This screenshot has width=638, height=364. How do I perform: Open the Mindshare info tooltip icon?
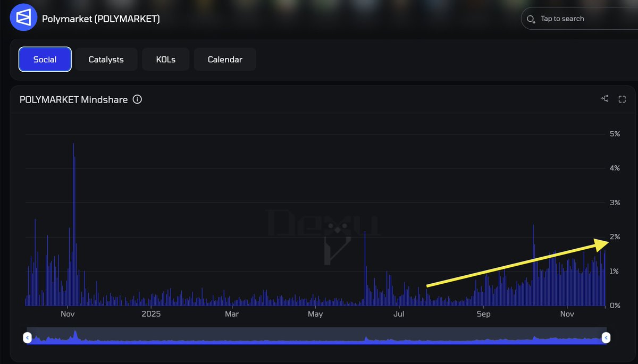[137, 99]
